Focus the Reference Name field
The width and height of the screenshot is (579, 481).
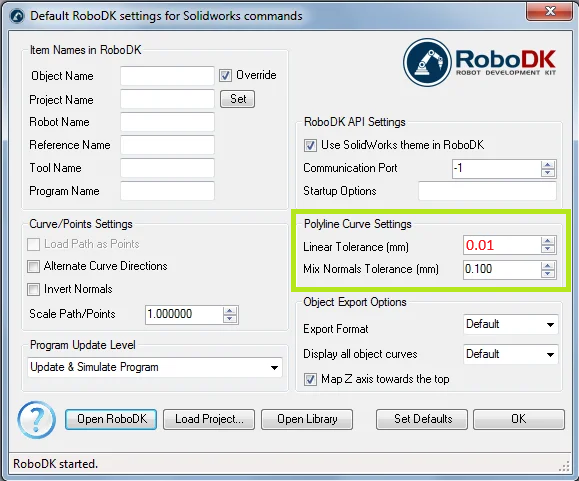tap(167, 145)
